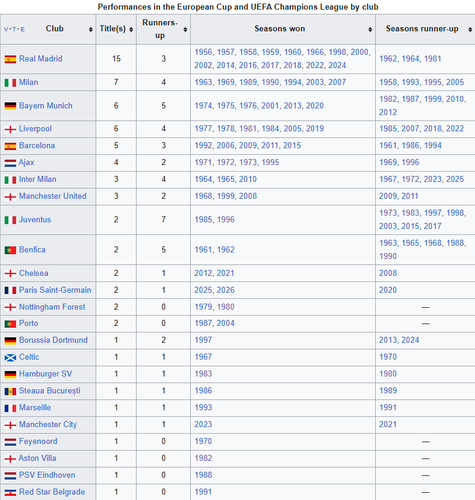Open the Borussia Dortmund club link

53,340
